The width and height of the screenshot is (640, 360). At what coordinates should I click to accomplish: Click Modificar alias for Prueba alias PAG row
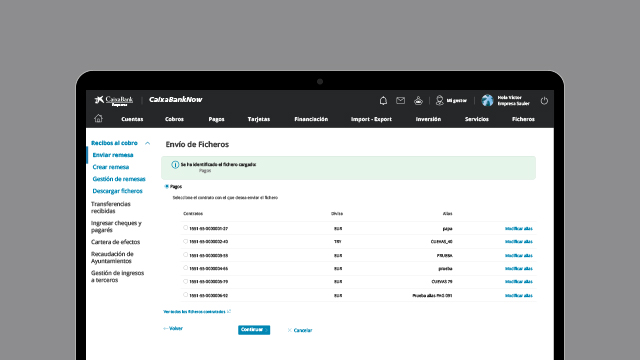tap(519, 296)
